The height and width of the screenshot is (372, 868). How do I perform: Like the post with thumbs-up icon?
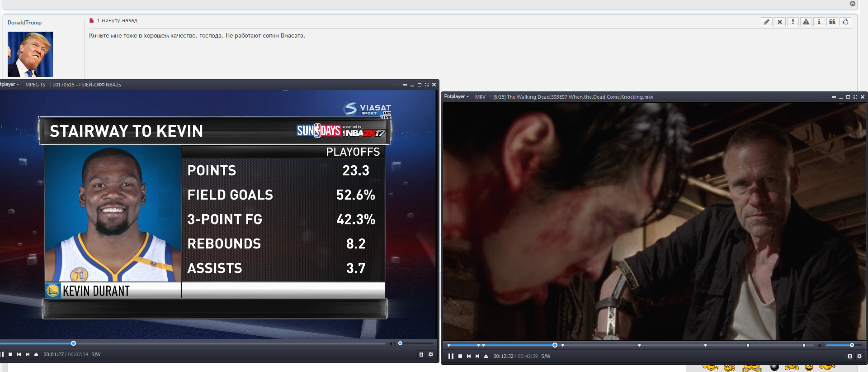click(845, 22)
